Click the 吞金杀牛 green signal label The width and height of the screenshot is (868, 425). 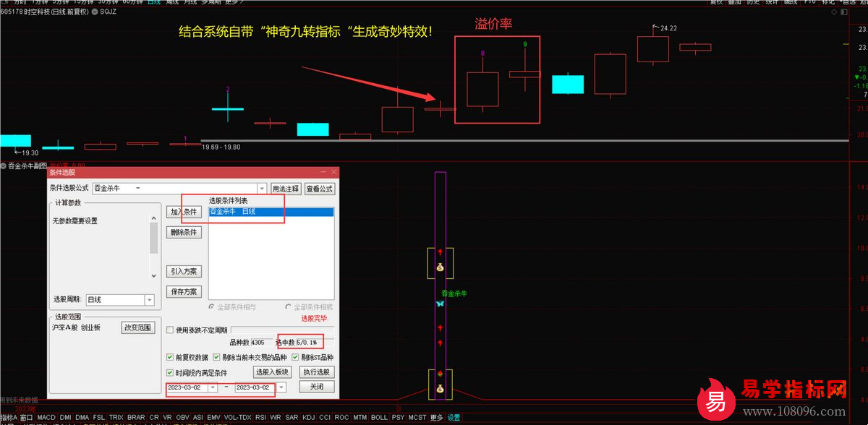coord(454,293)
